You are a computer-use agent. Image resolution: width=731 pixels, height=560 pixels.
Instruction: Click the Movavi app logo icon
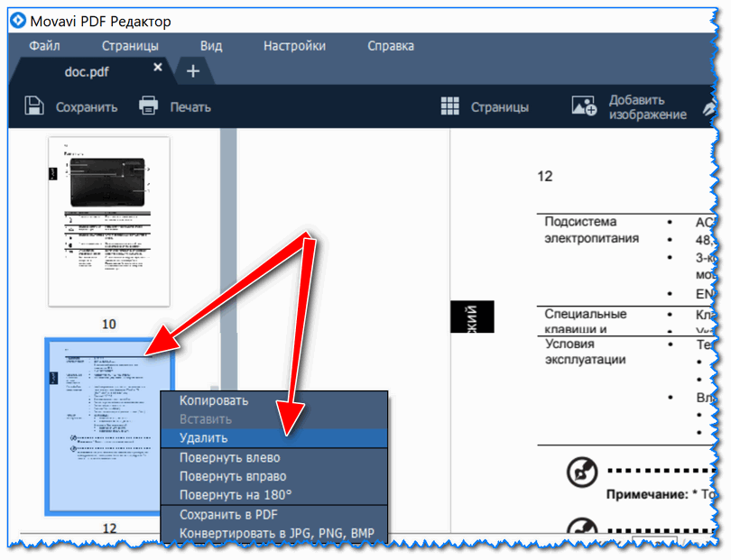(x=17, y=21)
